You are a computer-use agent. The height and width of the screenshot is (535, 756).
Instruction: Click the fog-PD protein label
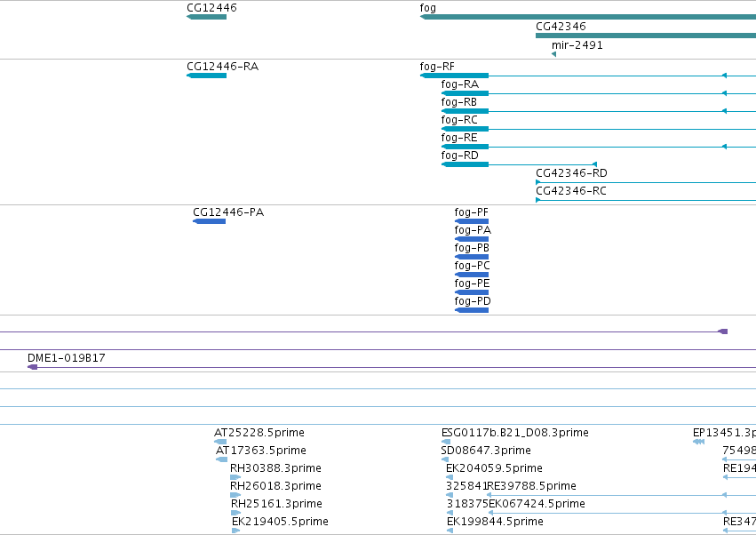pyautogui.click(x=473, y=301)
